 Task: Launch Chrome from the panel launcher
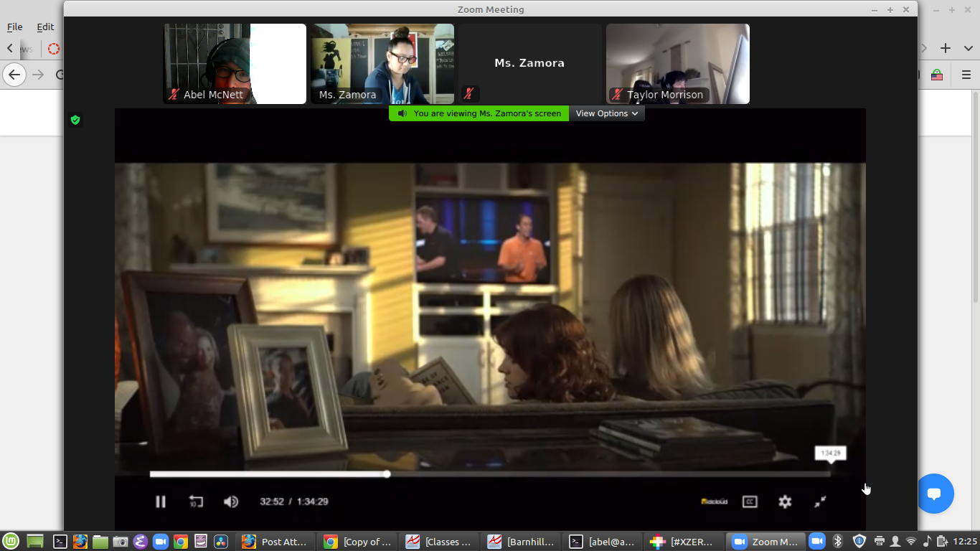point(181,542)
